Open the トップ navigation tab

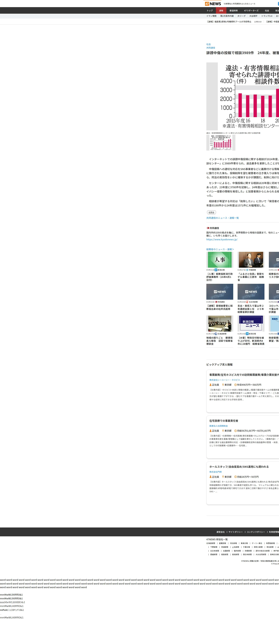(x=210, y=10)
